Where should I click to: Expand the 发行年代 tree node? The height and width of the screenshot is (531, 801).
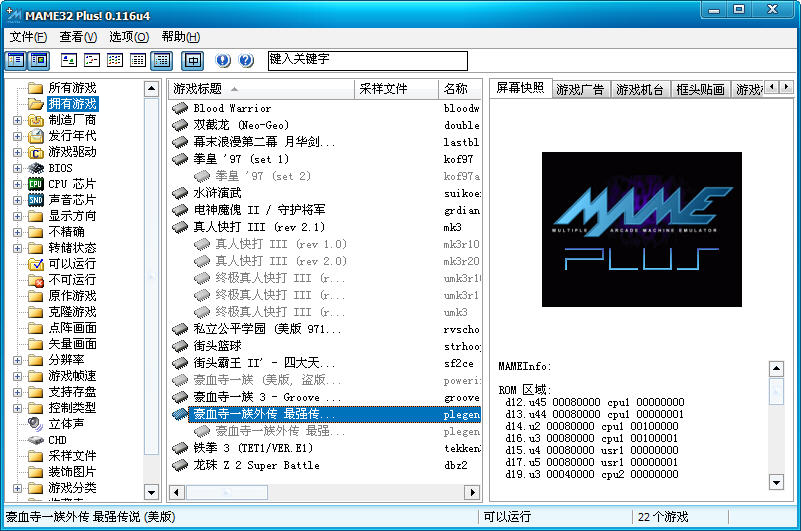pos(17,136)
